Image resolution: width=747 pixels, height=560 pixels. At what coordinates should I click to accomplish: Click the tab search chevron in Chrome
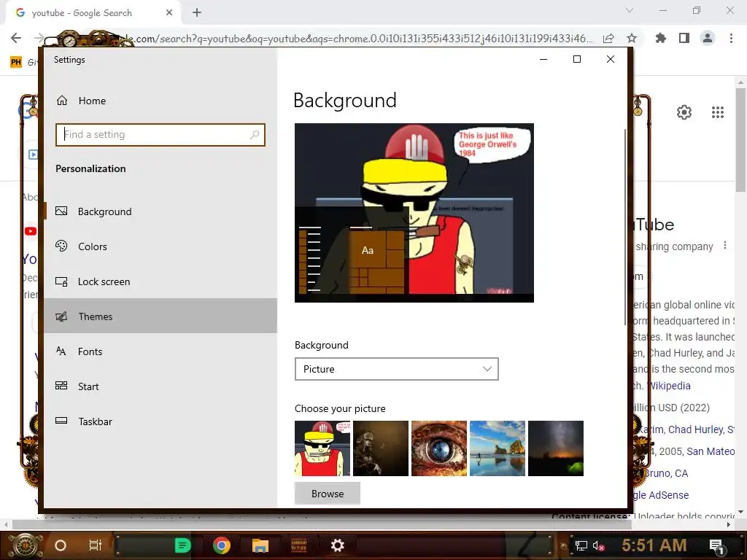click(x=630, y=10)
